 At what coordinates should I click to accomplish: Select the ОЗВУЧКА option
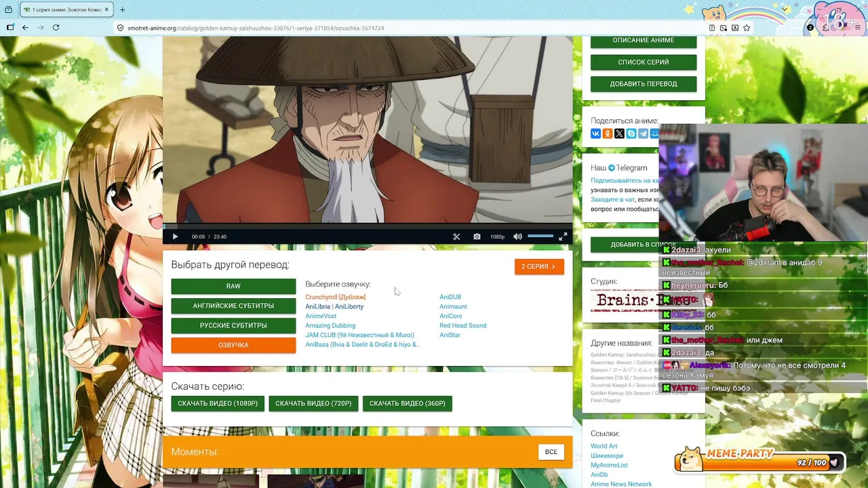tap(233, 345)
